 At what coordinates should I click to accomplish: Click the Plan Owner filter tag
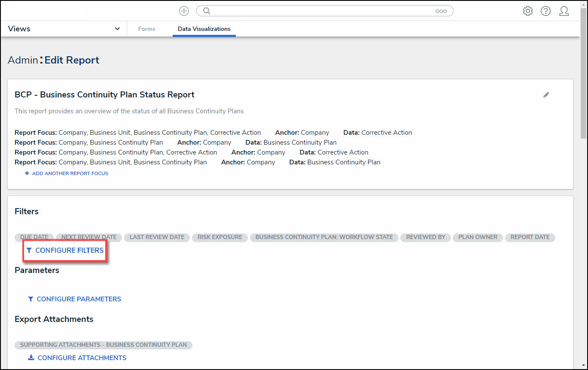478,237
